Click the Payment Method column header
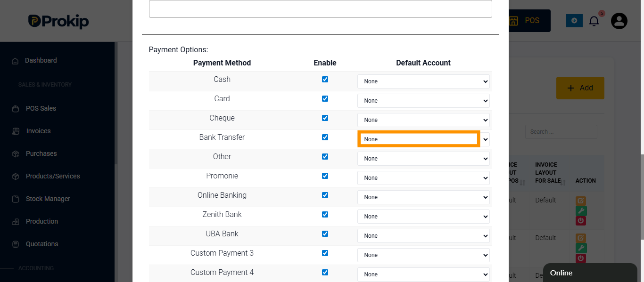 [x=222, y=63]
